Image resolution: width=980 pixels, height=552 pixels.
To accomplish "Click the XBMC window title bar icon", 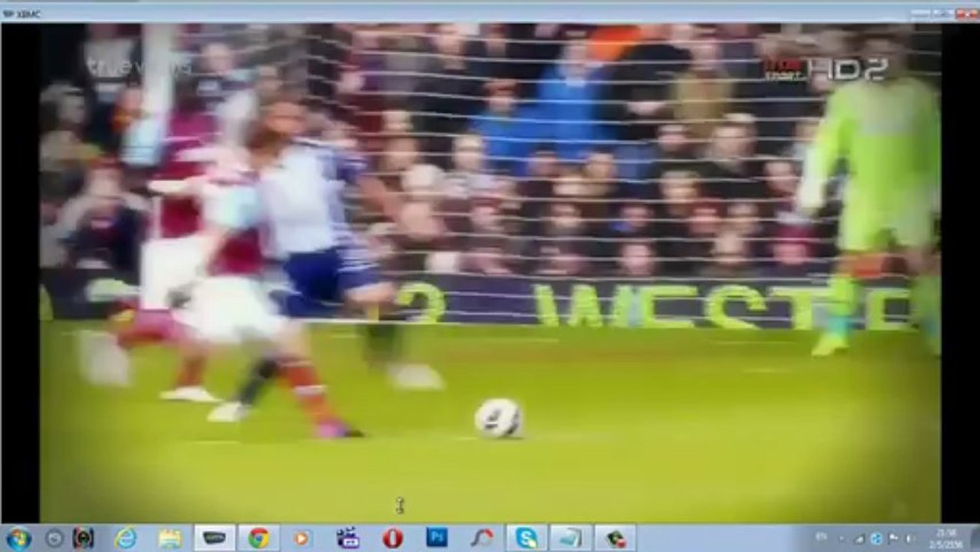I will click(8, 13).
